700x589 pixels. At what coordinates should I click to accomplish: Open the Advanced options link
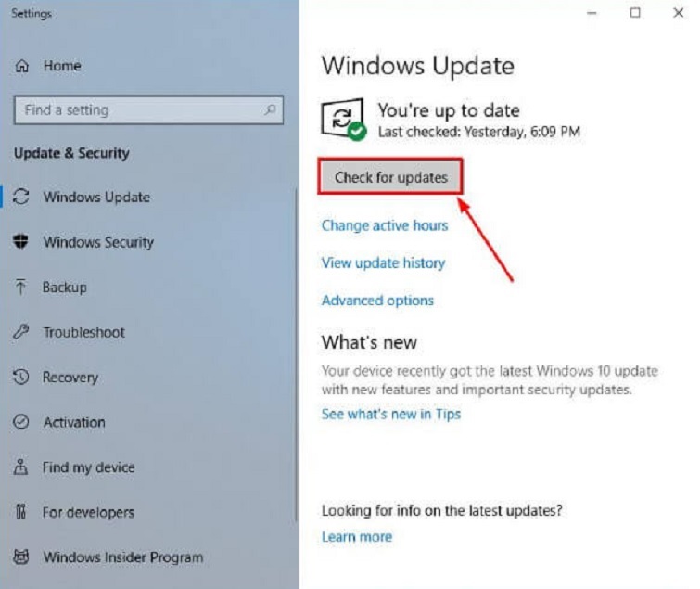tap(377, 301)
